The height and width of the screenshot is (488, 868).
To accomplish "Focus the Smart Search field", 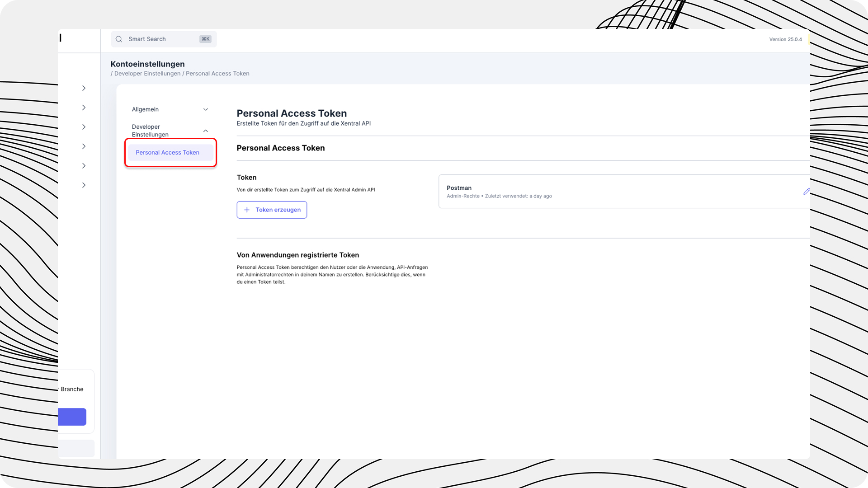I will click(164, 39).
